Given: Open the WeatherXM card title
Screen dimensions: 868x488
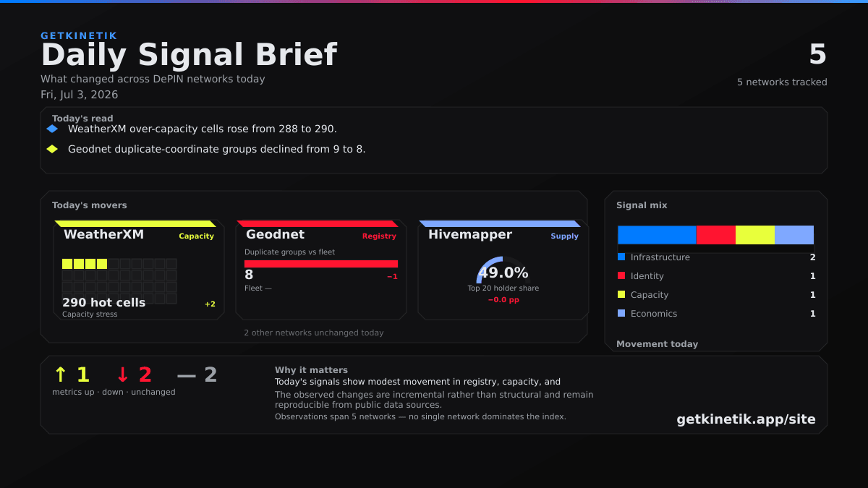Looking at the screenshot, I should [x=103, y=234].
